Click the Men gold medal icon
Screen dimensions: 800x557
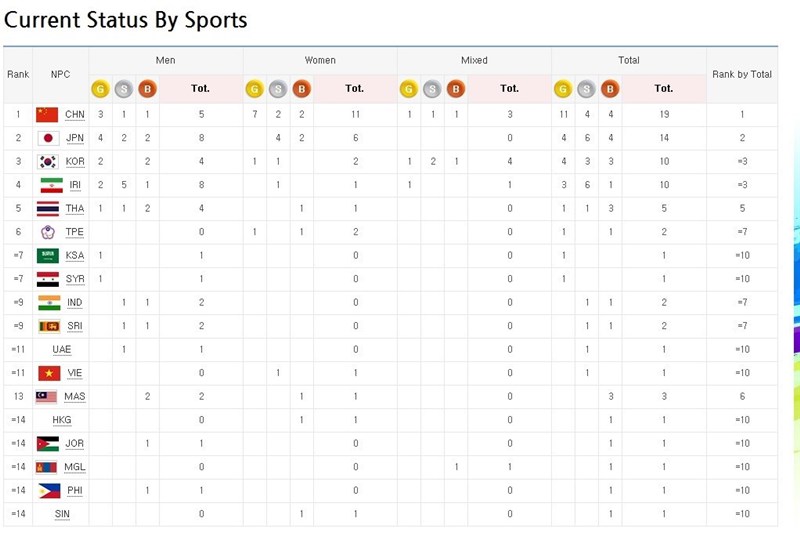[100, 89]
